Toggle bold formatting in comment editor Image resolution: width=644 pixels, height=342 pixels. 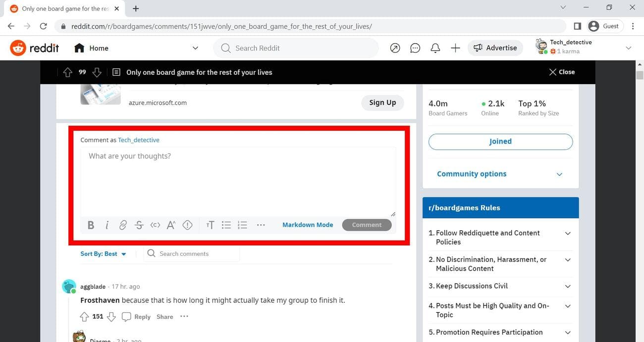click(x=91, y=225)
